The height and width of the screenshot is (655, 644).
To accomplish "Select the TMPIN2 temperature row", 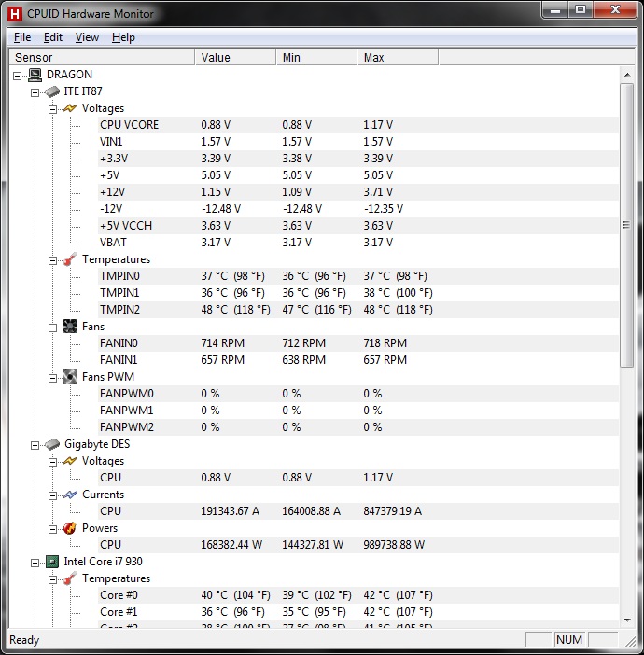I will click(x=358, y=310).
